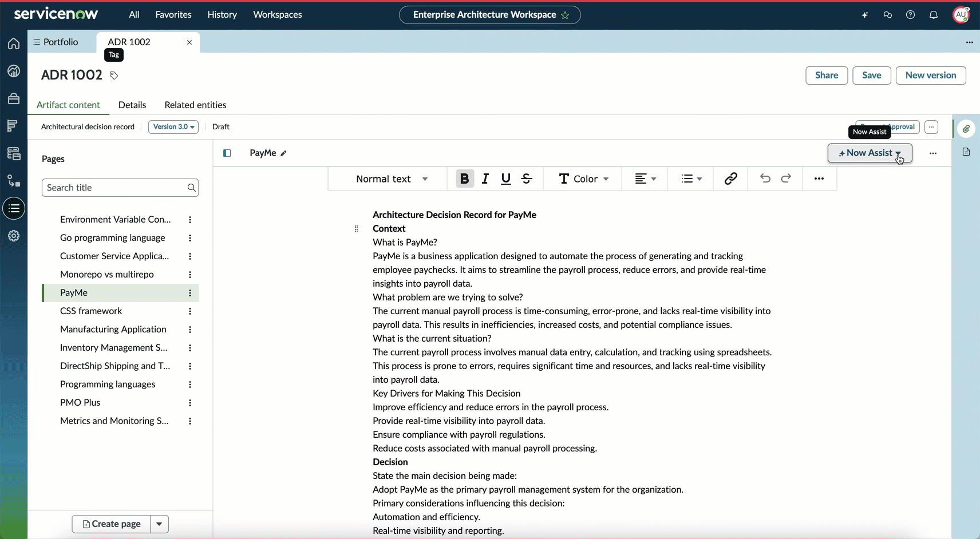Open the server stack icon in sidebar
Screen dimensions: 980x539
click(14, 153)
